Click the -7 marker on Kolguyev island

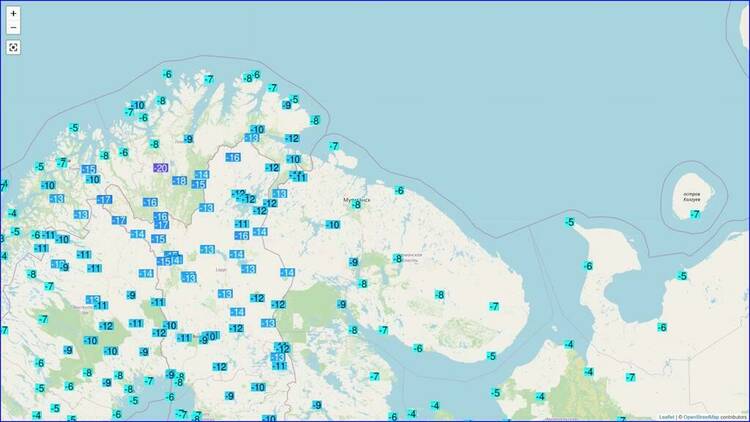click(x=695, y=214)
